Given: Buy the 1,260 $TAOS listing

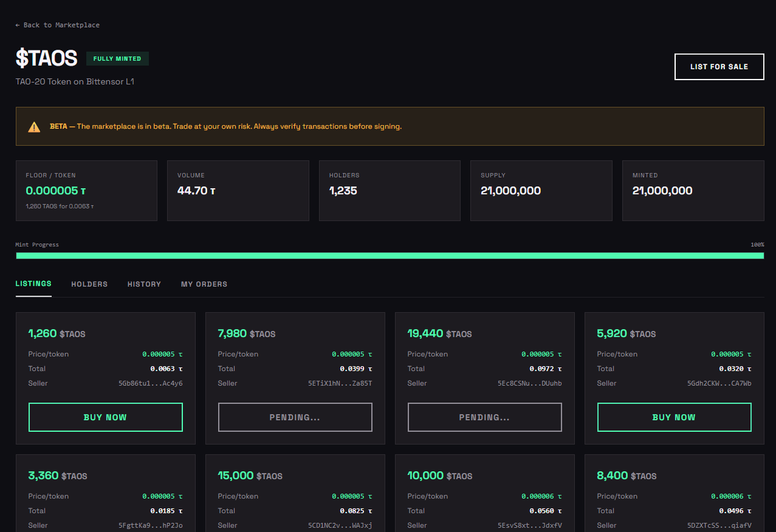Looking at the screenshot, I should coord(105,417).
